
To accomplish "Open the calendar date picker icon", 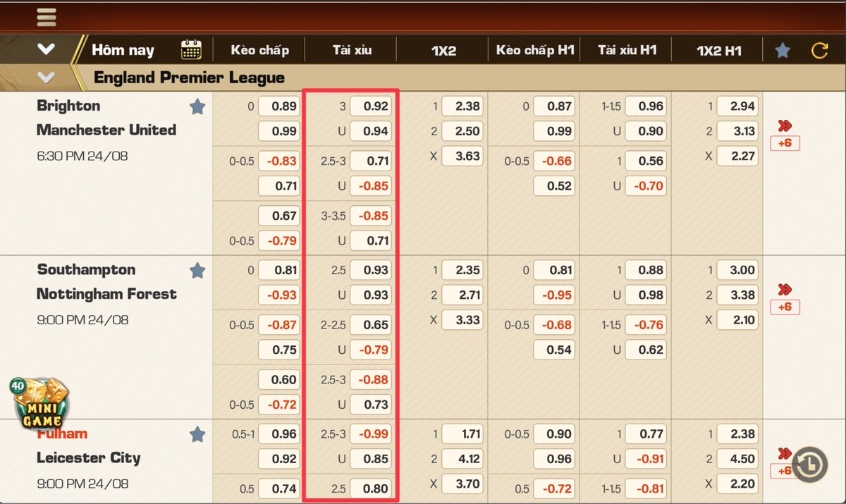I will (x=191, y=50).
